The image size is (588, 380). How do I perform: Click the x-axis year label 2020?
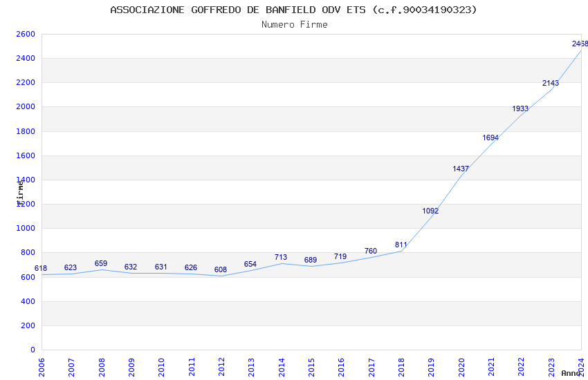461,367
